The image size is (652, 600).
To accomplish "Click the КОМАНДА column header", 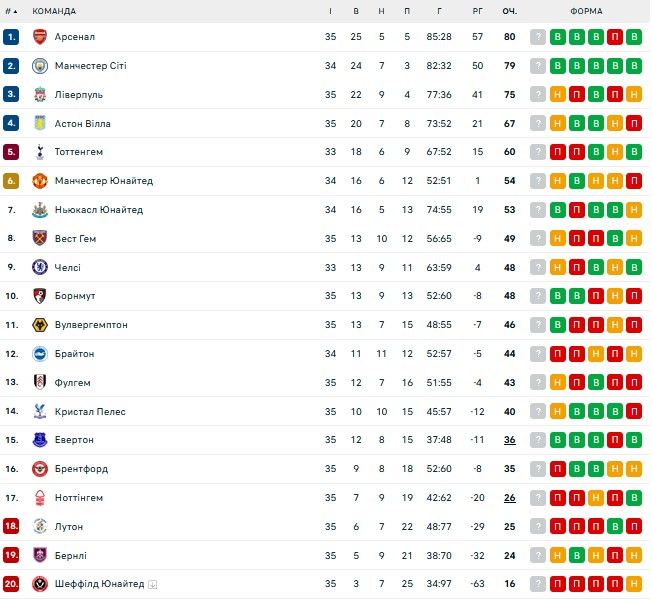I will (x=54, y=11).
